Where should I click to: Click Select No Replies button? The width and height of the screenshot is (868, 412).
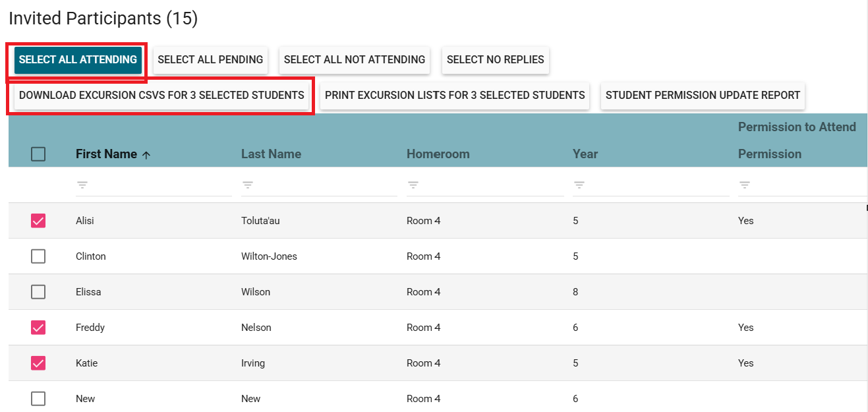tap(495, 59)
